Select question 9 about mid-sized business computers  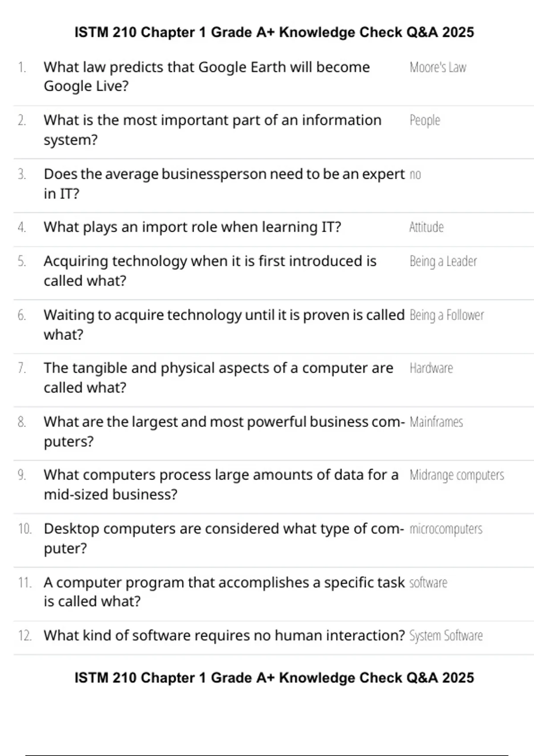point(221,485)
